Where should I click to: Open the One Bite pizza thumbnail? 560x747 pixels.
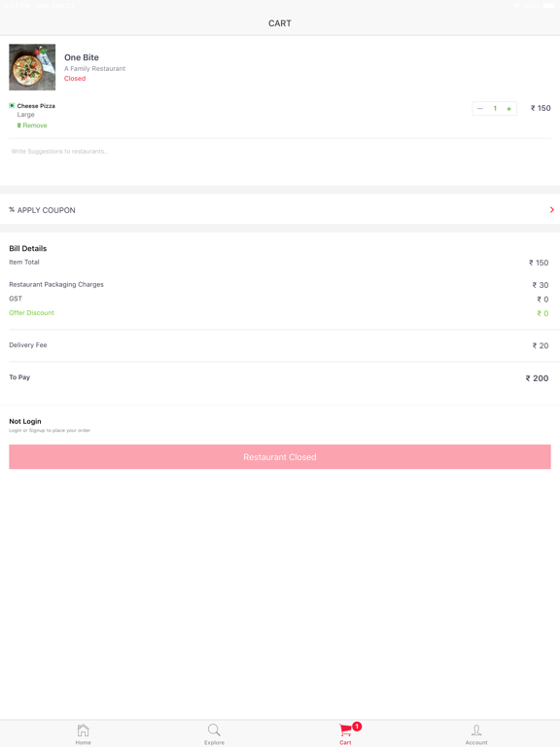[32, 67]
